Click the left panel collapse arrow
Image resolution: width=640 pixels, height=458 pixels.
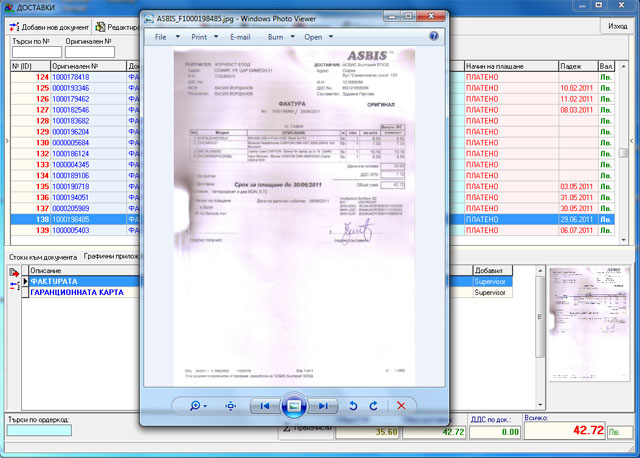7,140
